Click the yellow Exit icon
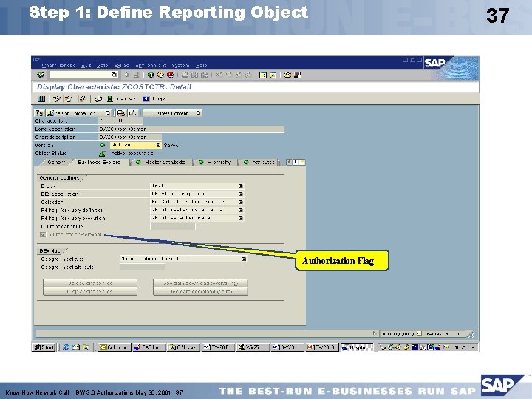Image resolution: width=532 pixels, height=399 pixels. 160,75
